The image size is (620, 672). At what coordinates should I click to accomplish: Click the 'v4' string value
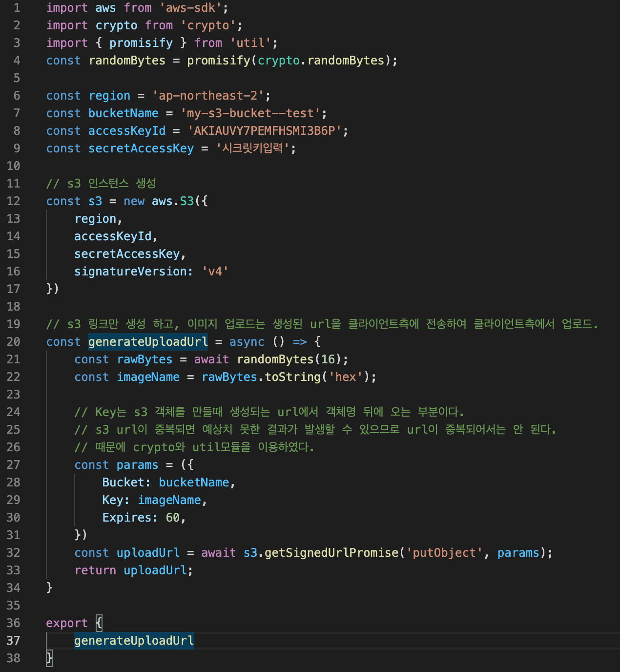tap(215, 272)
